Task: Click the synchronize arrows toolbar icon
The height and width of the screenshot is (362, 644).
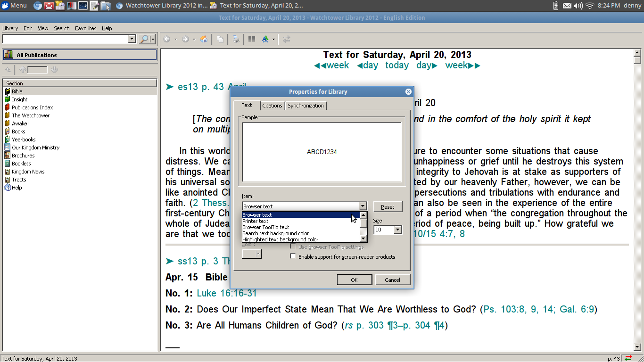Action: point(286,39)
